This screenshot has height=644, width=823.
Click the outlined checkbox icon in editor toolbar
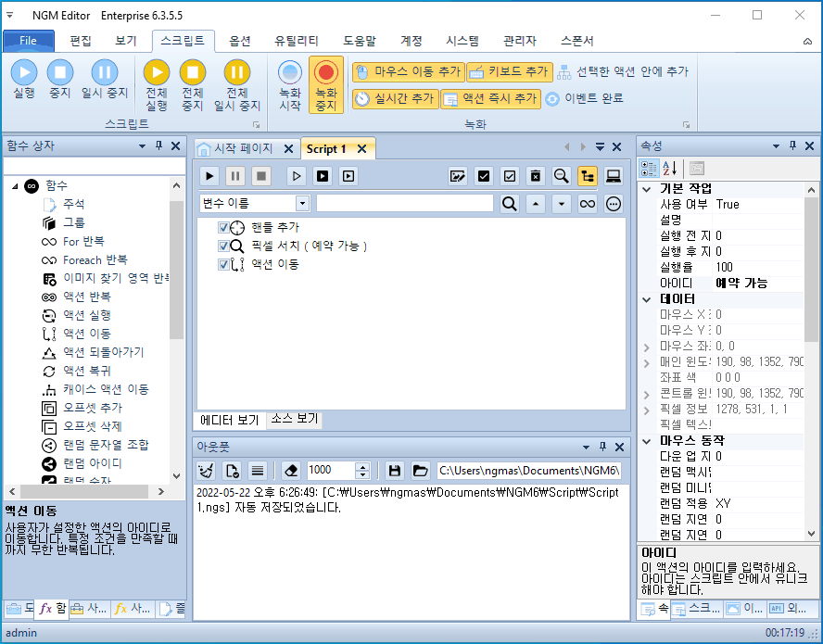click(x=509, y=176)
